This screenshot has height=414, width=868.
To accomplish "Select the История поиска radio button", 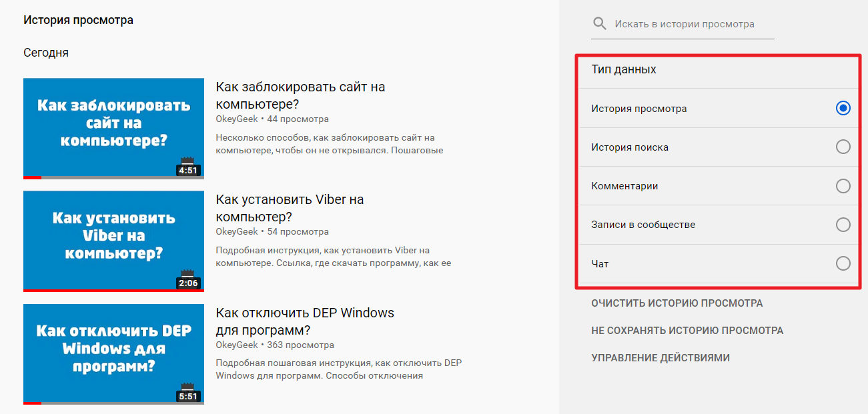I will click(x=843, y=147).
